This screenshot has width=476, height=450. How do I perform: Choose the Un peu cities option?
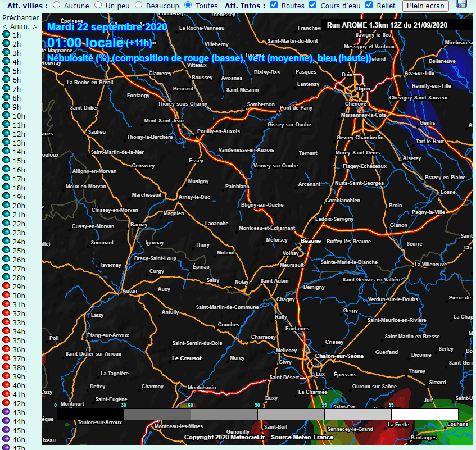(98, 5)
